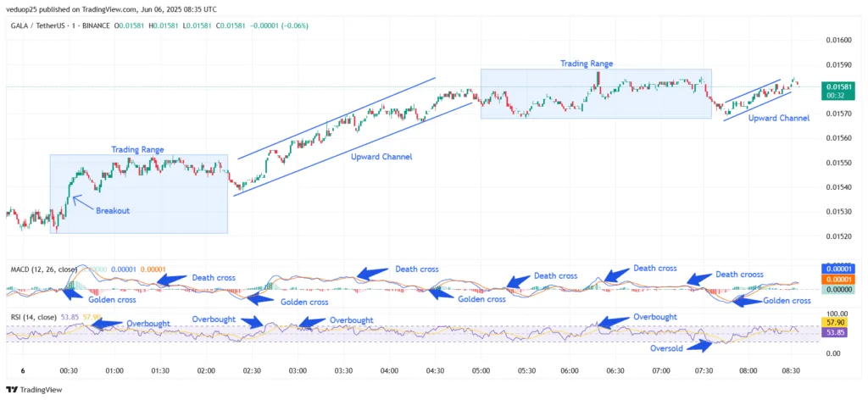This screenshot has height=400, width=868.
Task: Click the 03:30 time axis label
Action: coord(343,370)
